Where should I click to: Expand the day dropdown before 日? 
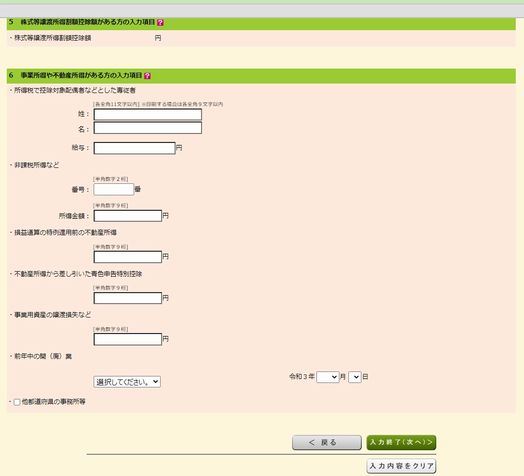point(355,377)
